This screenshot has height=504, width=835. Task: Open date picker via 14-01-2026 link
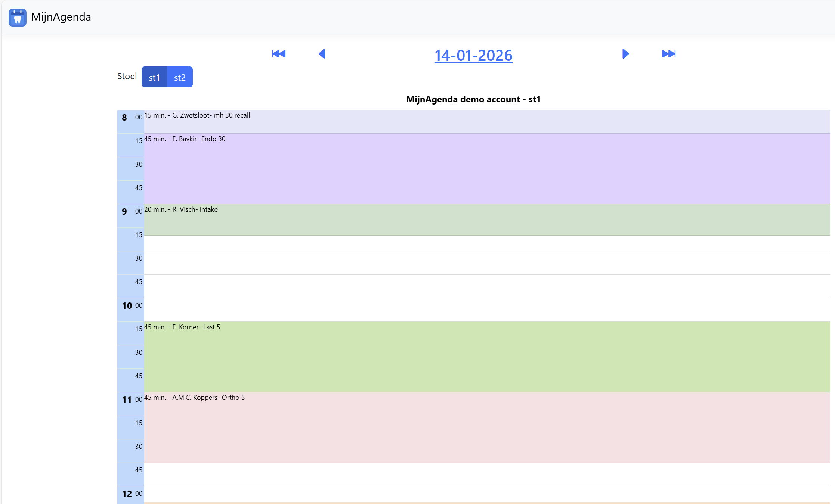[x=473, y=56]
